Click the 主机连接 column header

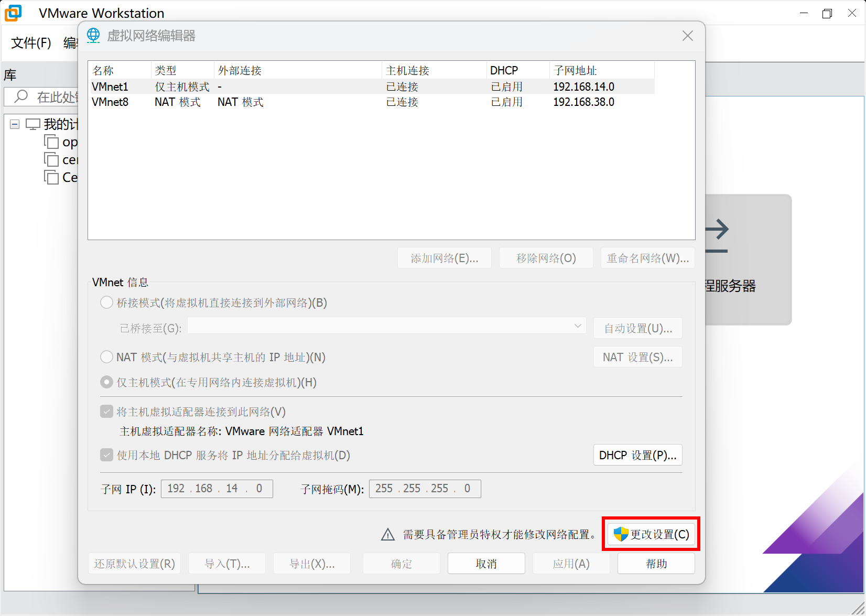coord(434,70)
